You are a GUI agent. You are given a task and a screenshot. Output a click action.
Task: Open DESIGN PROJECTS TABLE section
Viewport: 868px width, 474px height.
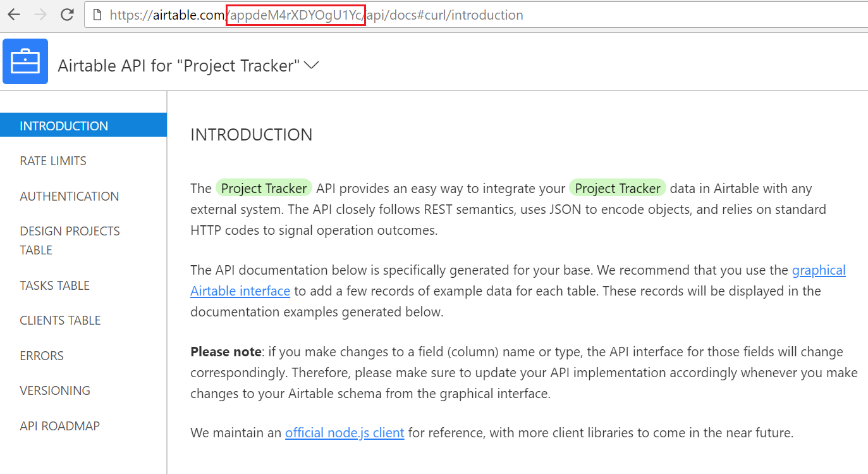click(x=70, y=240)
